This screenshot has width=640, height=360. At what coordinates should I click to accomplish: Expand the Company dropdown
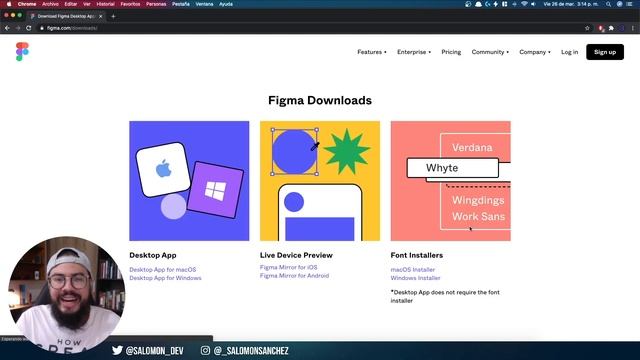pos(535,52)
